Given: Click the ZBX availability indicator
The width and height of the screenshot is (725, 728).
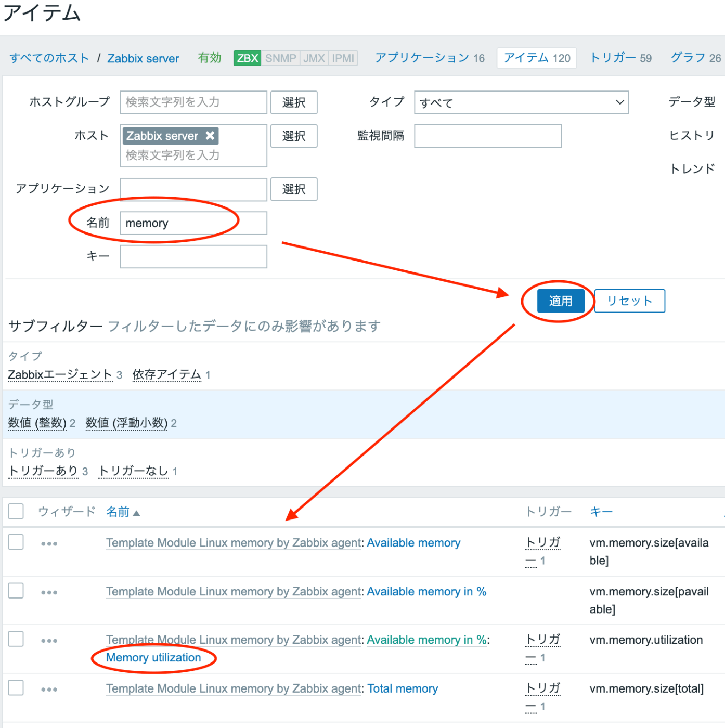Looking at the screenshot, I should (248, 58).
